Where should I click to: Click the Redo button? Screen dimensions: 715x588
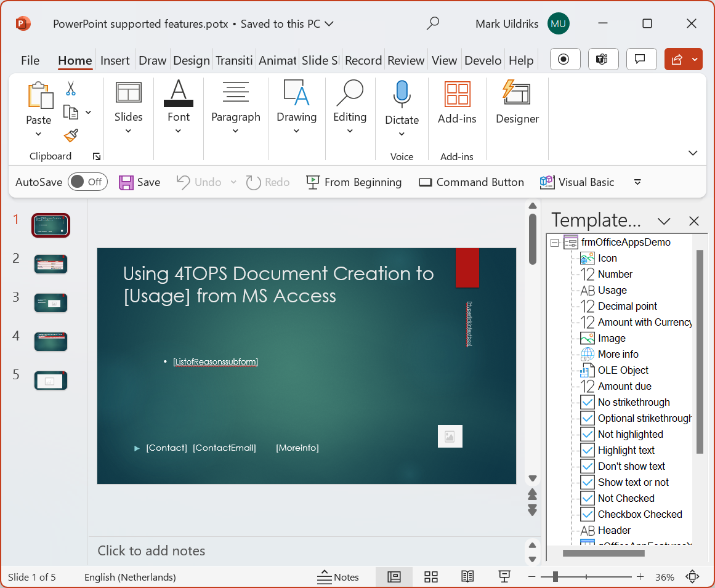point(268,182)
